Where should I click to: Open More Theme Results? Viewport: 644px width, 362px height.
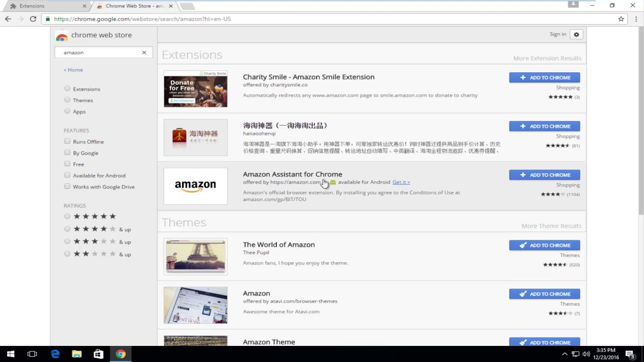pos(551,226)
